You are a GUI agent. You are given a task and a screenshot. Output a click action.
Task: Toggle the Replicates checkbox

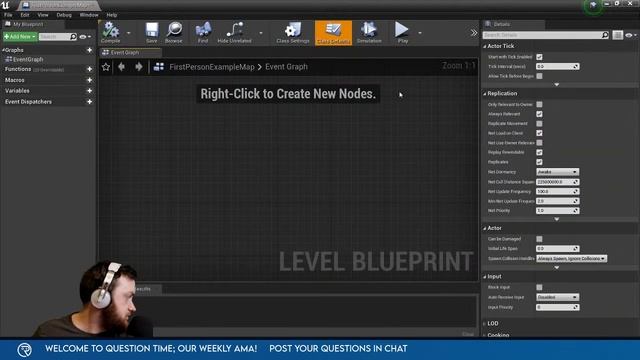539,162
